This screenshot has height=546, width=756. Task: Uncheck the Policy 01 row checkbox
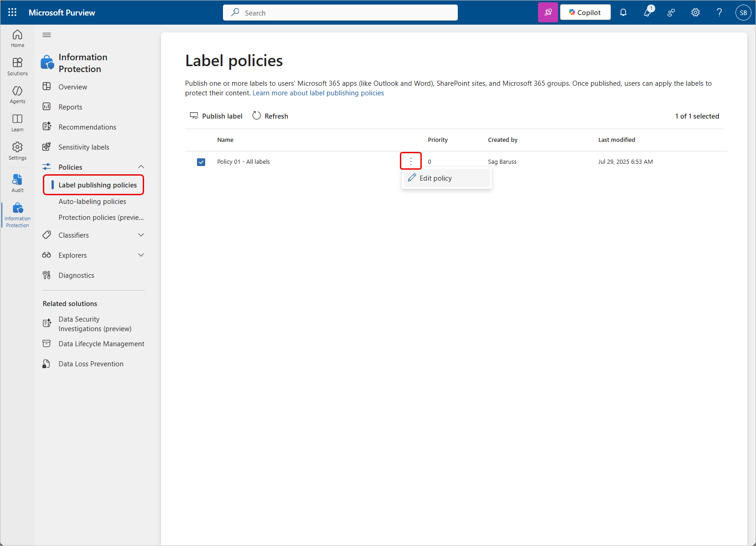(201, 162)
